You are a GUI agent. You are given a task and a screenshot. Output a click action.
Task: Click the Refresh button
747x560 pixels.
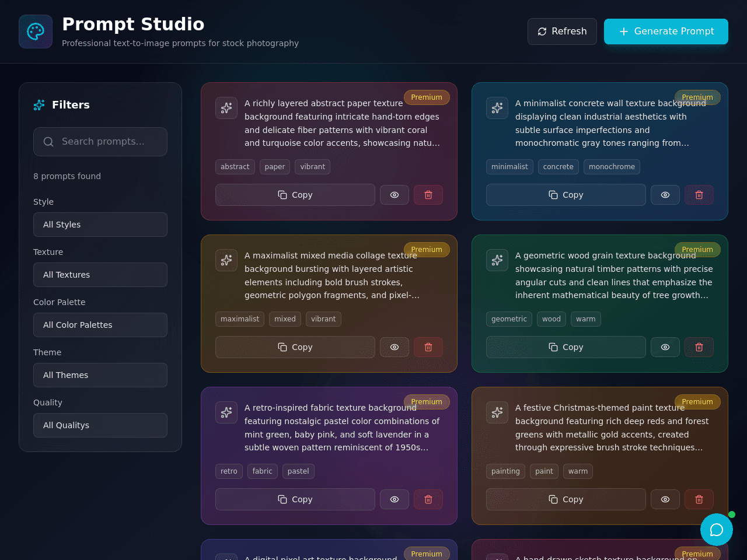(x=562, y=32)
